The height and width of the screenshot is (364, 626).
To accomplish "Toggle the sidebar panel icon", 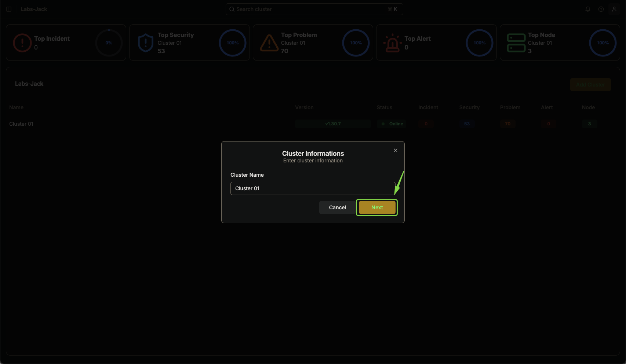I will coord(9,9).
